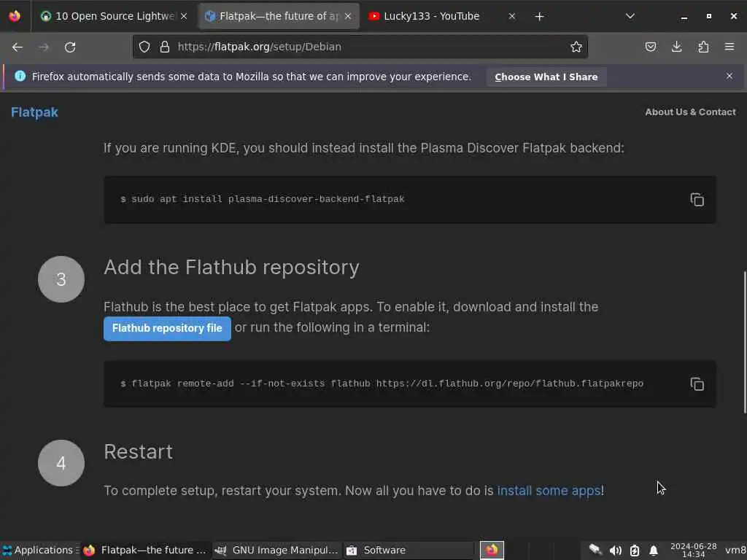Screen dimensions: 747x560
Task: Click the page vertical scrollbar thumb
Action: coord(745,343)
